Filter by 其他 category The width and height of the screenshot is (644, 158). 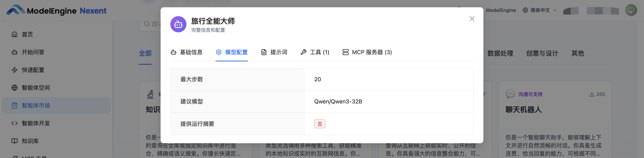tap(577, 53)
